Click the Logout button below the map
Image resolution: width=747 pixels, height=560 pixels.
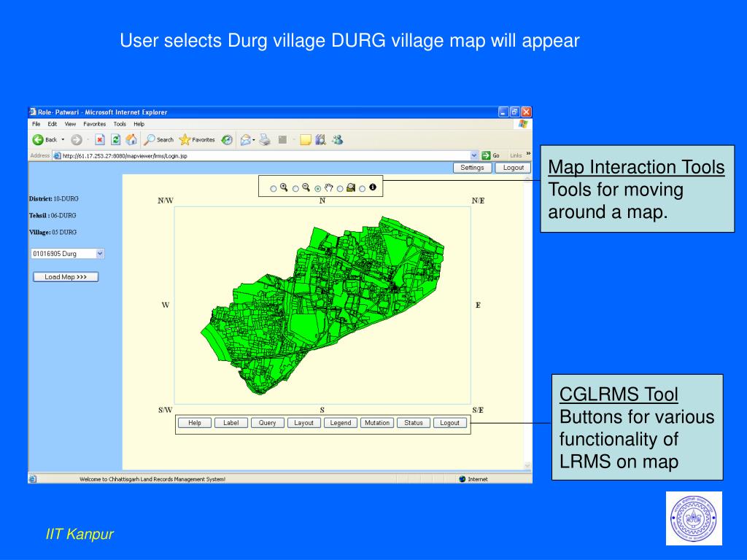click(449, 423)
